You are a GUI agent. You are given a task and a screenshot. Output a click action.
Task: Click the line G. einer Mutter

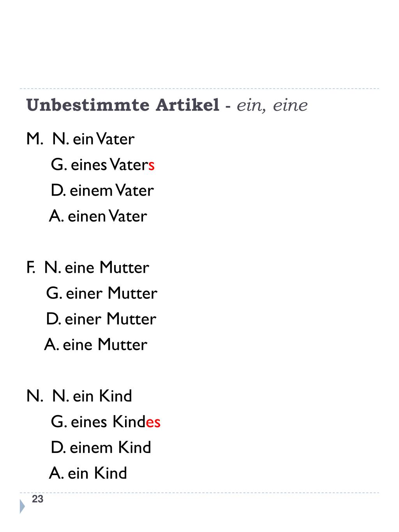coord(102,293)
